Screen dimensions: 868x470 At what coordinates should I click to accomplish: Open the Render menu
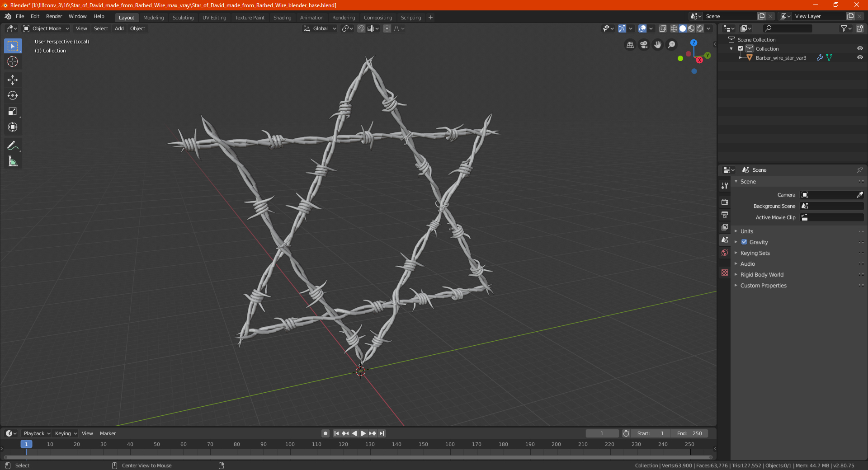[54, 16]
